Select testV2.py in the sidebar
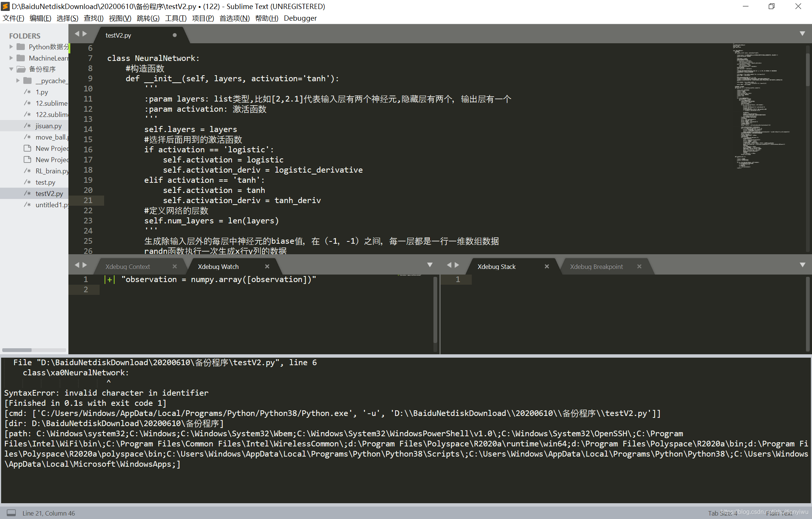 [49, 194]
